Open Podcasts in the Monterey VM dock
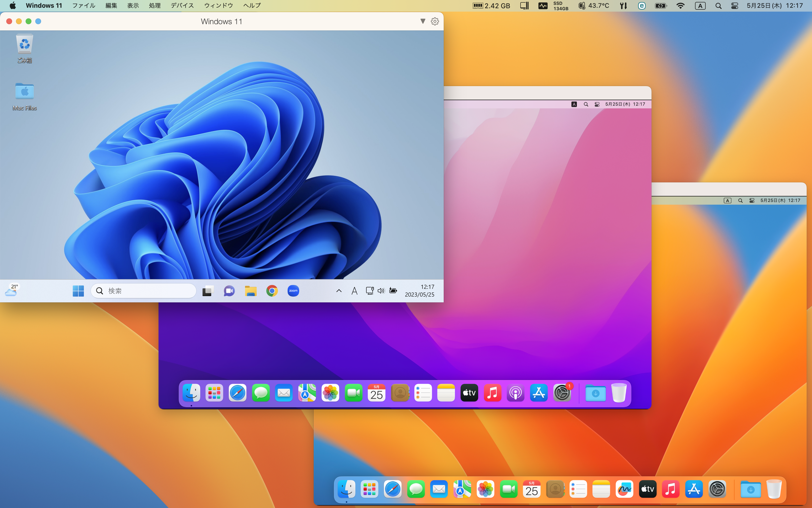Image resolution: width=812 pixels, height=508 pixels. coord(516,393)
